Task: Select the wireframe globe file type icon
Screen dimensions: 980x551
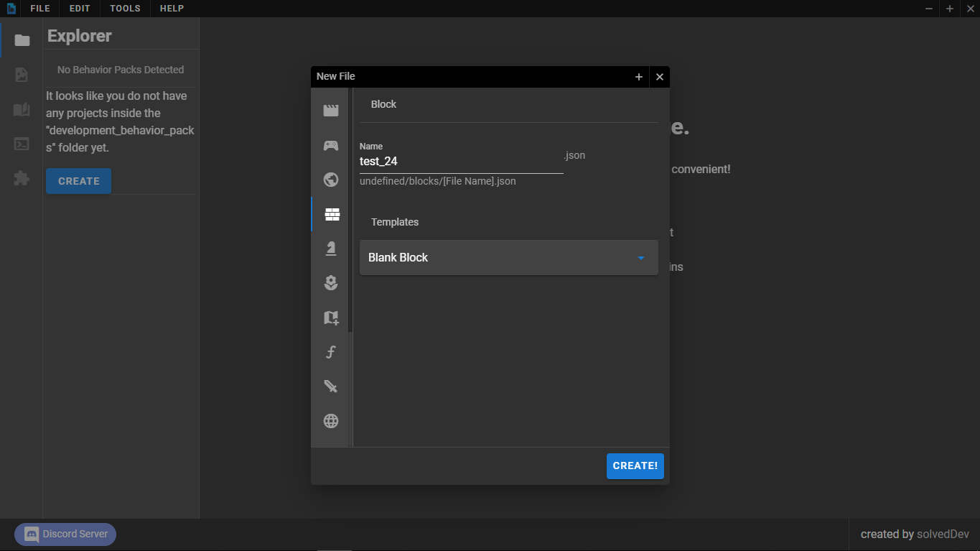Action: pyautogui.click(x=330, y=421)
